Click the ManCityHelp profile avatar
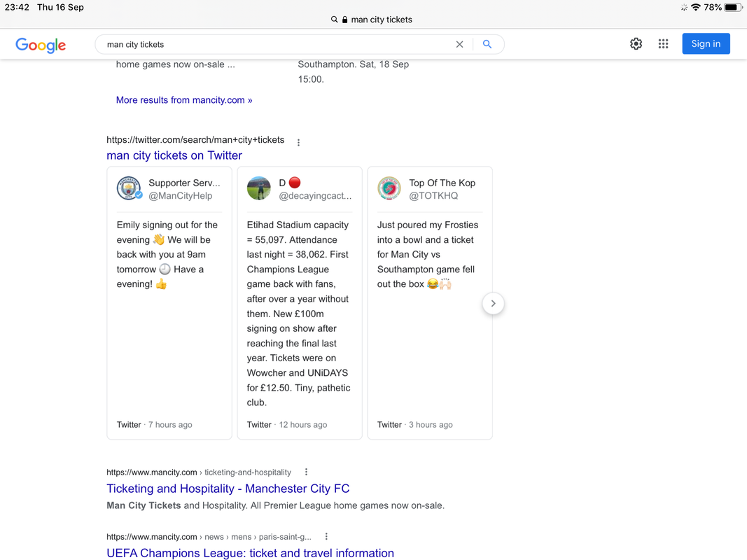 pos(129,188)
